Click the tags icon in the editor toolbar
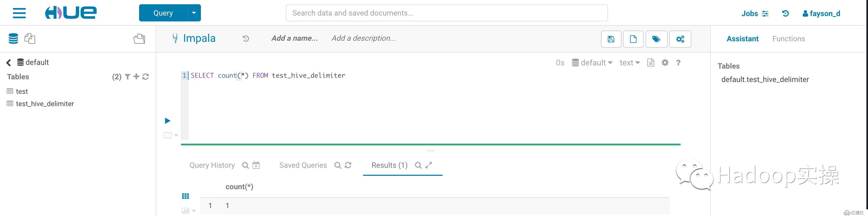 656,39
